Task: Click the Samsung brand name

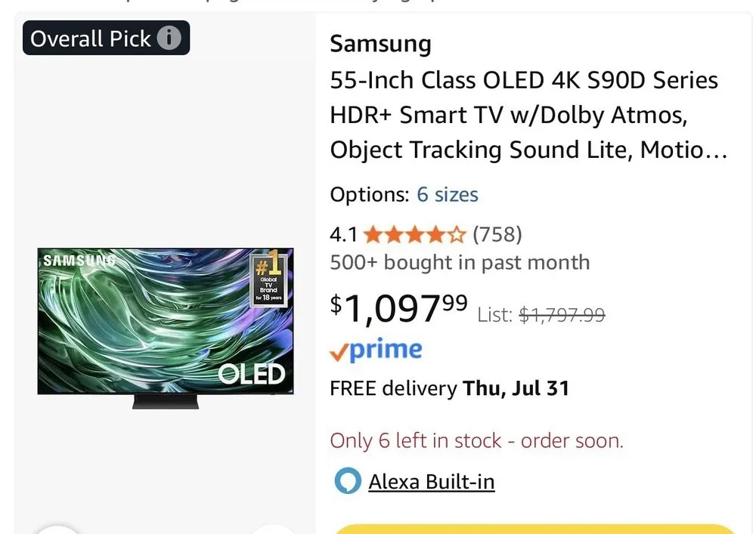Action: tap(380, 44)
